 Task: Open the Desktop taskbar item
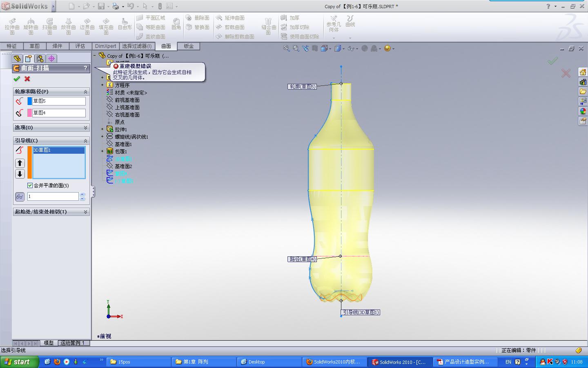click(269, 362)
